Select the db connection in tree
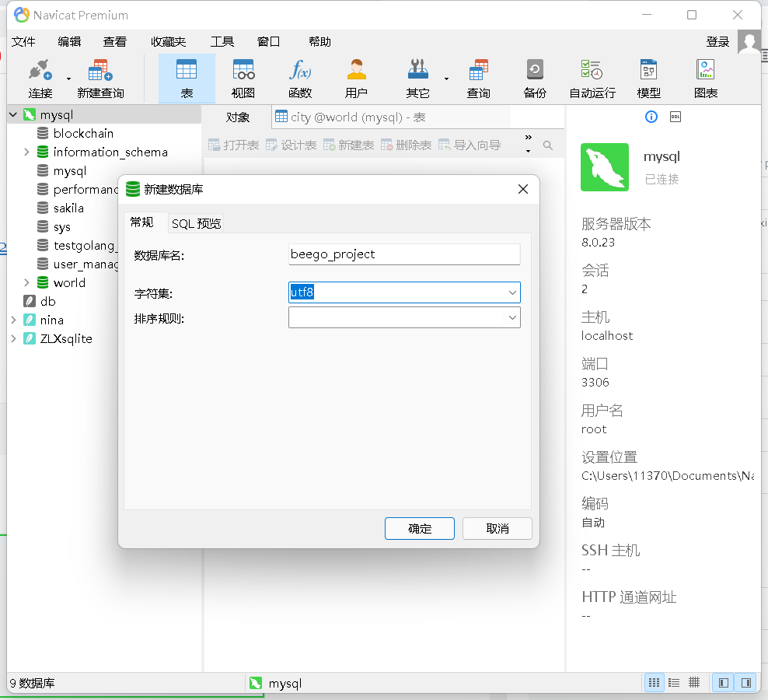Image resolution: width=768 pixels, height=700 pixels. pyautogui.click(x=47, y=302)
